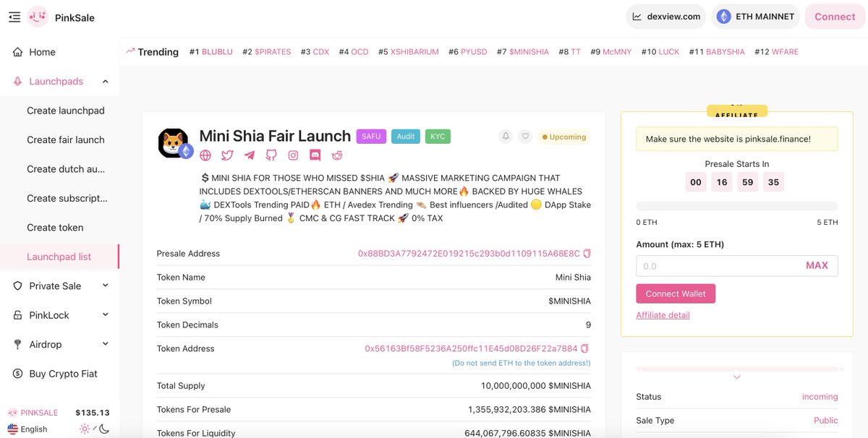Focus the ETH amount input field
Image resolution: width=868 pixels, height=438 pixels.
[737, 265]
